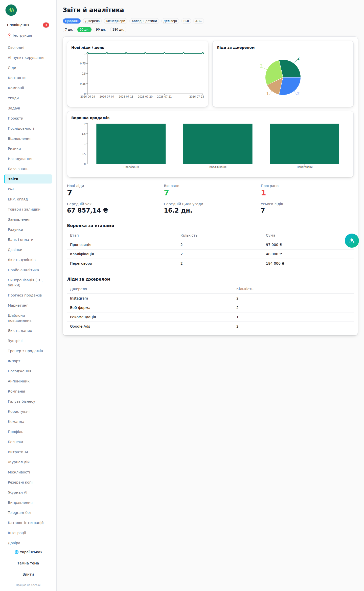Open the Угоди sidebar item
The image size is (364, 591).
[28, 98]
